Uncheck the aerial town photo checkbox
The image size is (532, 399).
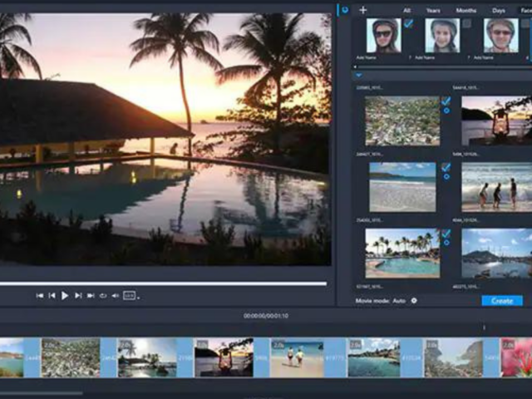[x=446, y=101]
